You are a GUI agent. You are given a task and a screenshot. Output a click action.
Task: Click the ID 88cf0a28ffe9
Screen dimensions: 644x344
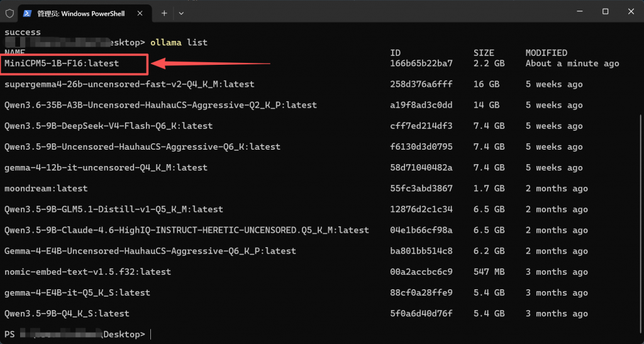421,292
